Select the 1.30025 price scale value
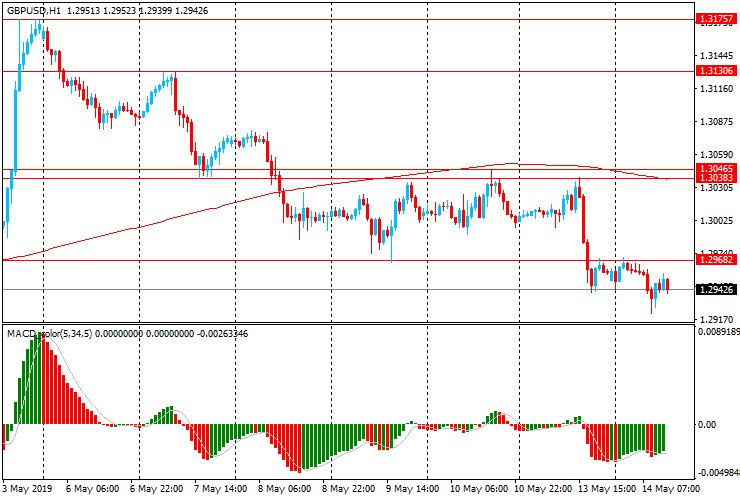 pyautogui.click(x=716, y=220)
